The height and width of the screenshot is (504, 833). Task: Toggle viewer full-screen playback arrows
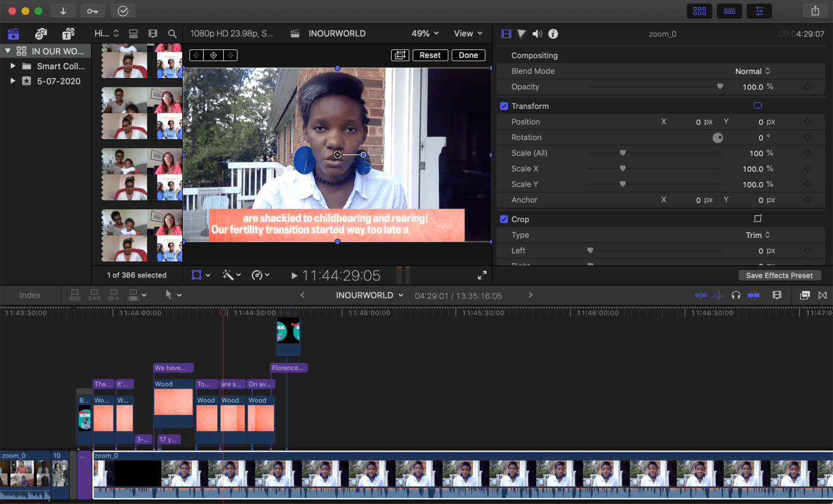tap(482, 275)
